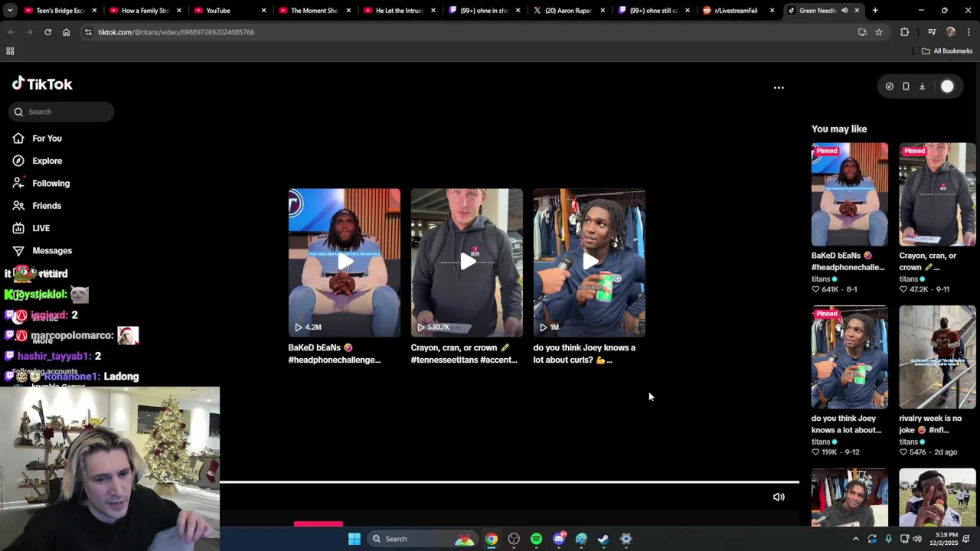This screenshot has width=980, height=551.
Task: Open the browser extensions puzzle icon
Action: click(x=904, y=32)
